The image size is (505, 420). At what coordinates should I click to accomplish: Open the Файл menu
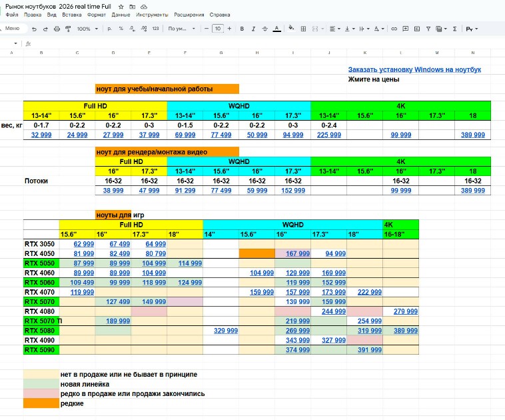[x=12, y=15]
